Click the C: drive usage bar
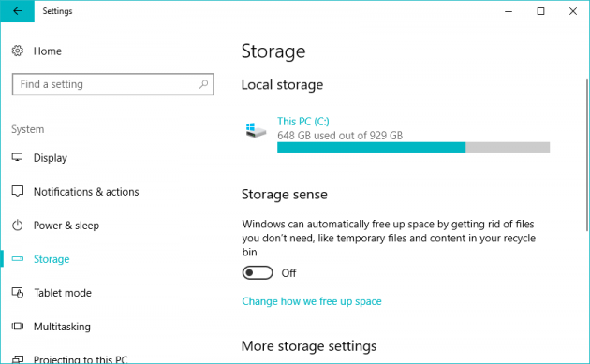This screenshot has width=590, height=364. click(413, 147)
